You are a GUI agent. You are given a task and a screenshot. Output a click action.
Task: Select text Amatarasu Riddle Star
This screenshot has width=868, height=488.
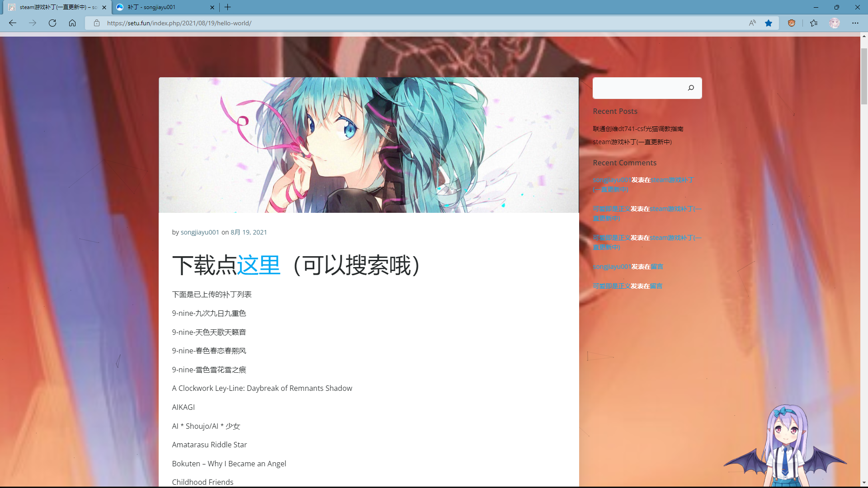(209, 445)
